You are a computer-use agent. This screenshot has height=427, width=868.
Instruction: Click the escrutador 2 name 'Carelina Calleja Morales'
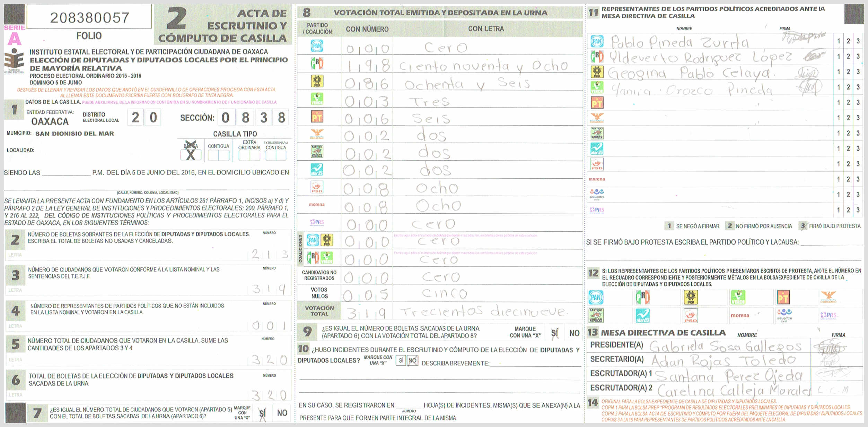tap(734, 391)
